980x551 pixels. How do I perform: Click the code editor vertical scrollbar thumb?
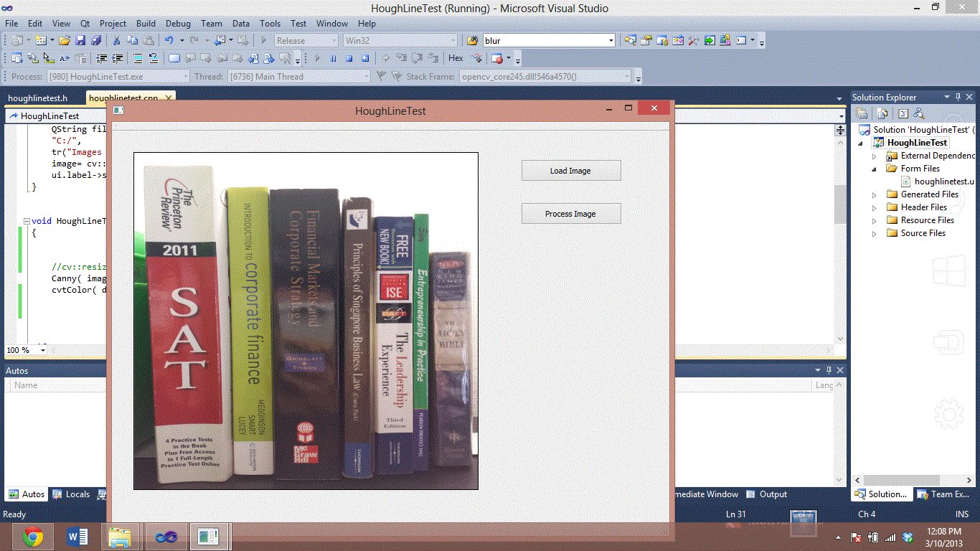[840, 204]
